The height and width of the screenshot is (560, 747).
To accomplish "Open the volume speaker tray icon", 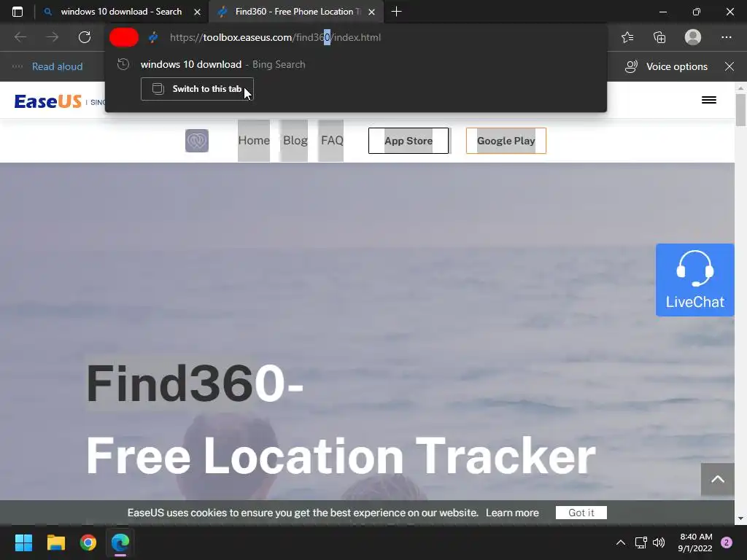I will 659,542.
